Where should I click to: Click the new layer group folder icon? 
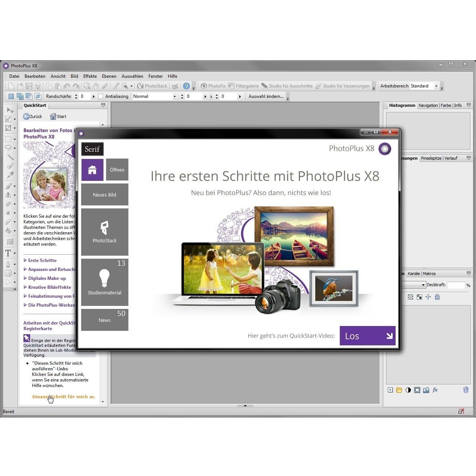point(399,390)
